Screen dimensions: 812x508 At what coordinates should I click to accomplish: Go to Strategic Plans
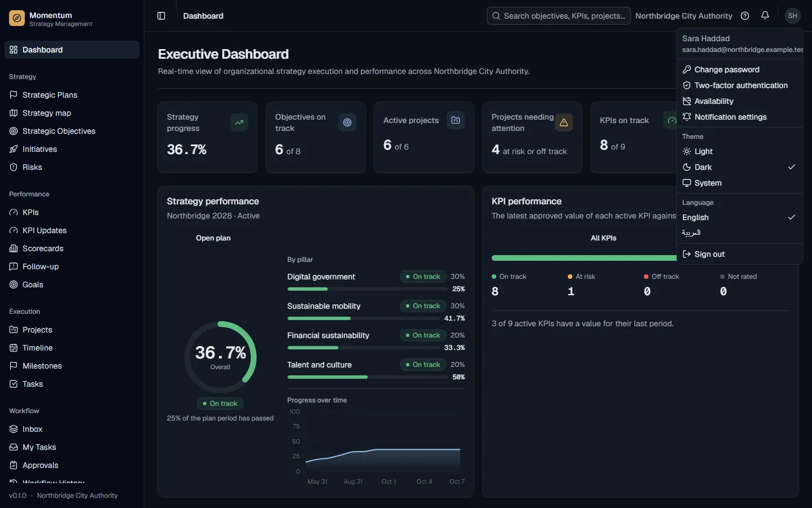72,95
